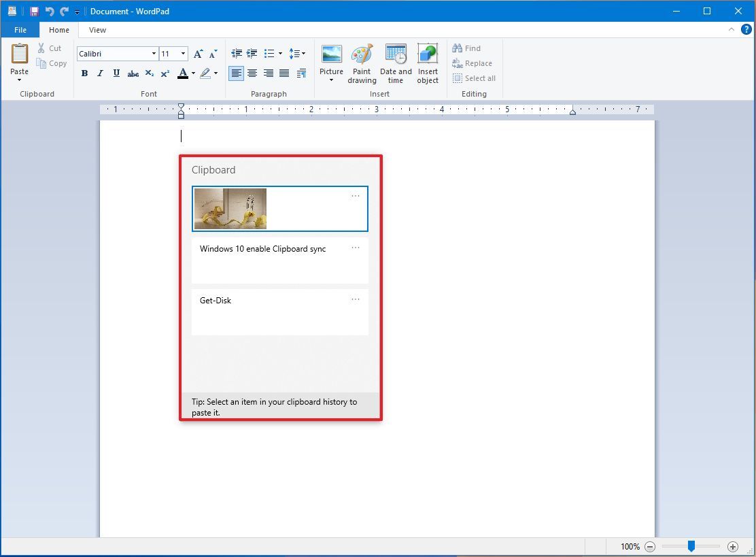The image size is (756, 557).
Task: Apply Superscript formatting
Action: 165,73
